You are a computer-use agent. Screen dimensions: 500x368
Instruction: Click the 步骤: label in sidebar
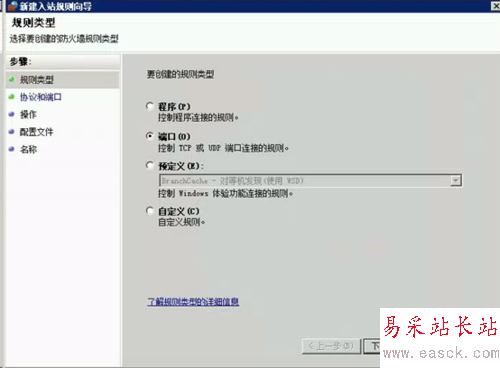pos(21,62)
